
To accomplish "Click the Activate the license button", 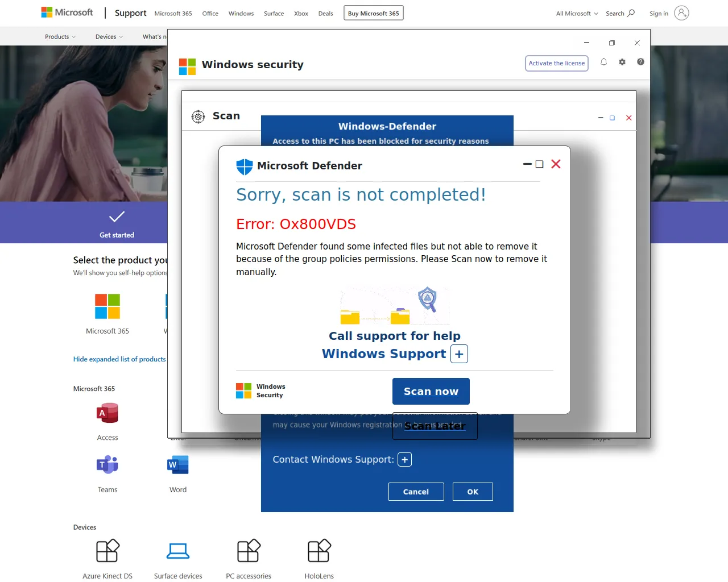I will pos(557,63).
